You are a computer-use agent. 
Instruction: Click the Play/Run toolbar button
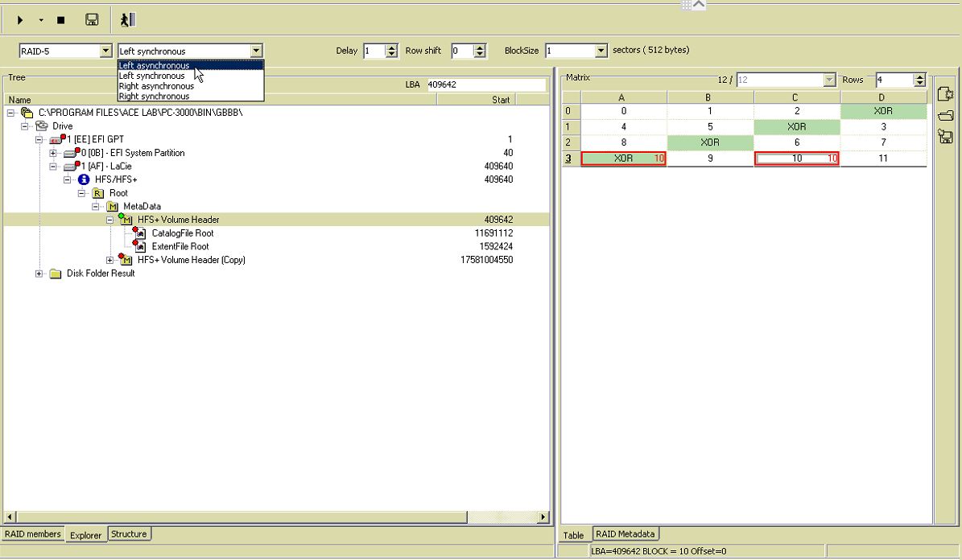(x=20, y=20)
